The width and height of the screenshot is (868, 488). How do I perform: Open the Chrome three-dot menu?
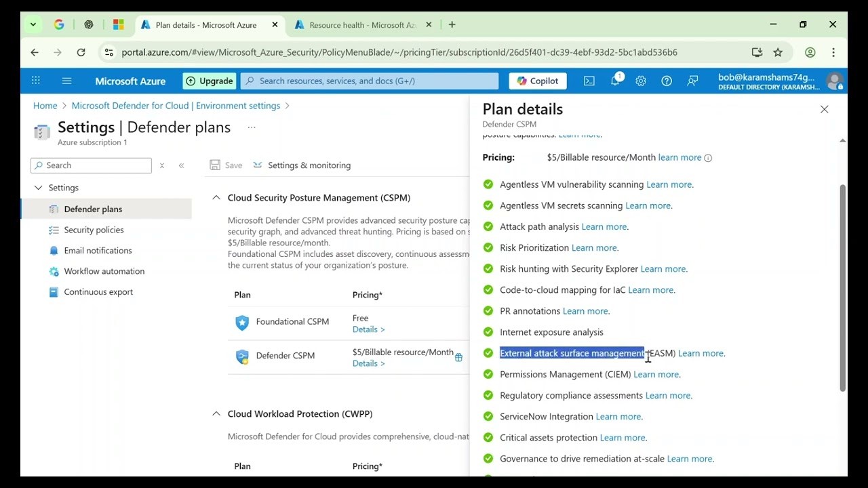tap(833, 52)
